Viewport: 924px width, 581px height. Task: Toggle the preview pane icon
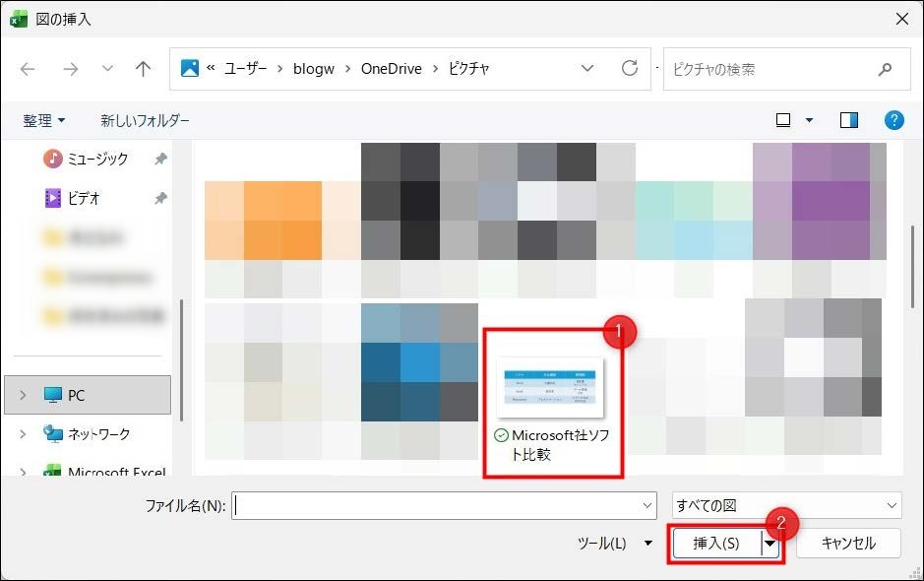tap(848, 120)
